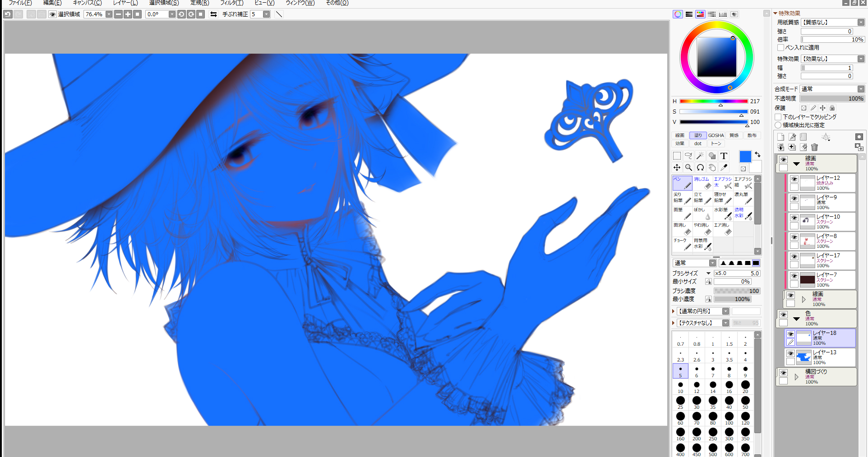Collapse the 色 layer folder
Screen dimensions: 868x457
click(x=796, y=319)
